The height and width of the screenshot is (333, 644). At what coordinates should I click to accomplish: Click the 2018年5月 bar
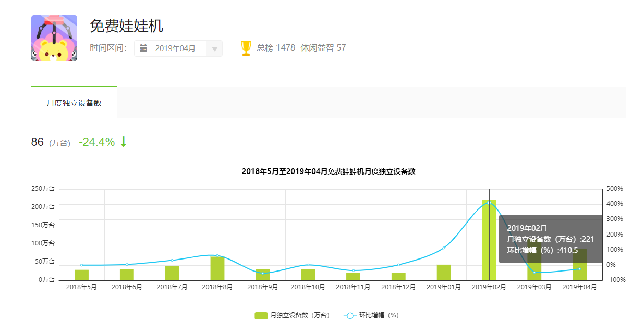tap(81, 275)
